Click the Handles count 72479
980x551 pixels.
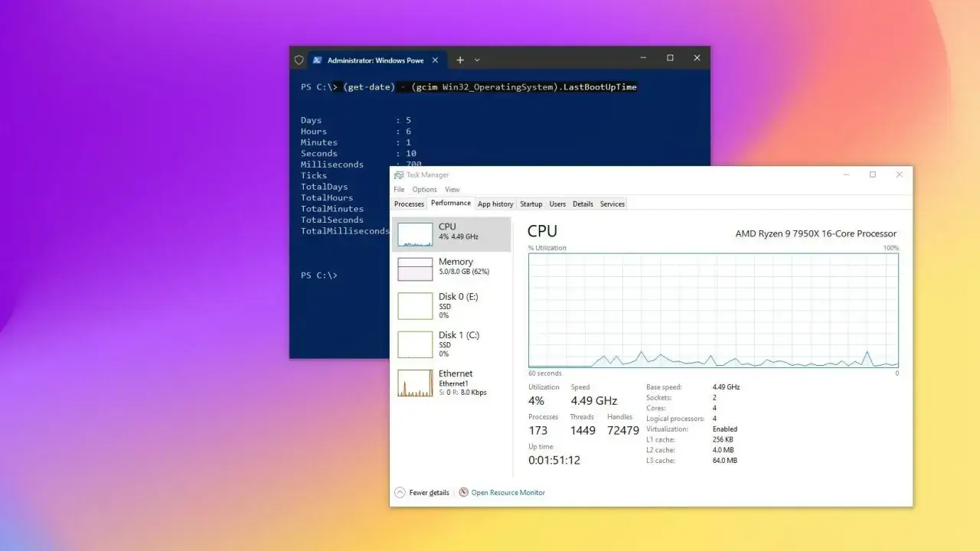coord(622,430)
